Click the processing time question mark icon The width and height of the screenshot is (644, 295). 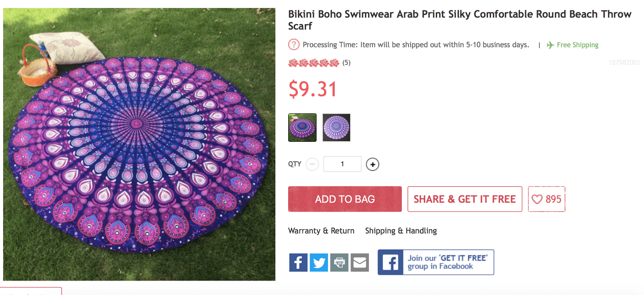tap(294, 44)
